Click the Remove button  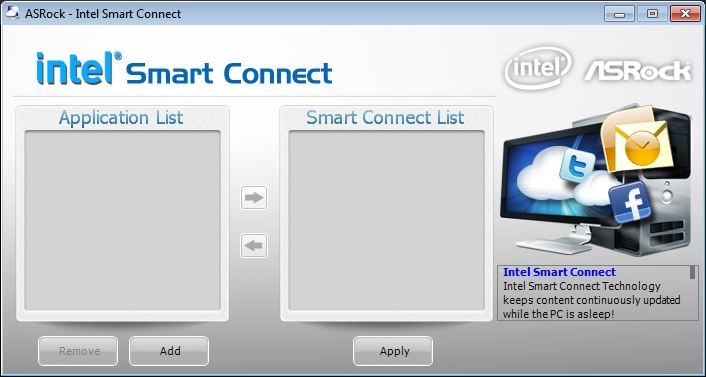coord(78,351)
